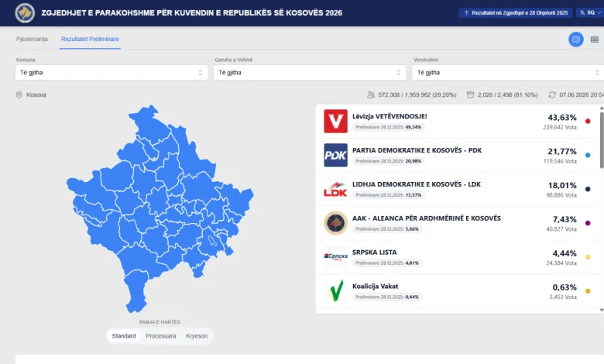Image resolution: width=604 pixels, height=364 pixels.
Task: Click the language translate icon
Action: 582,12
